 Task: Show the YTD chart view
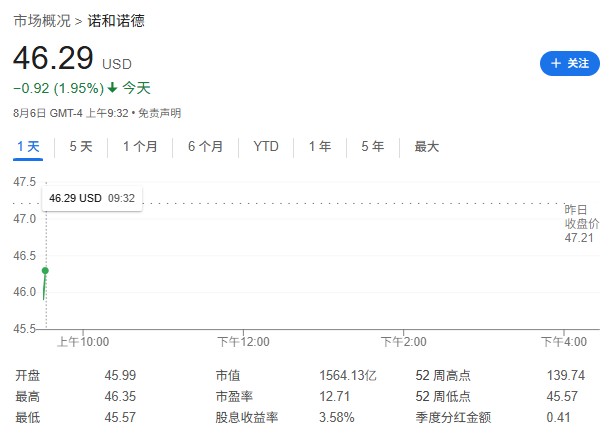pos(266,147)
